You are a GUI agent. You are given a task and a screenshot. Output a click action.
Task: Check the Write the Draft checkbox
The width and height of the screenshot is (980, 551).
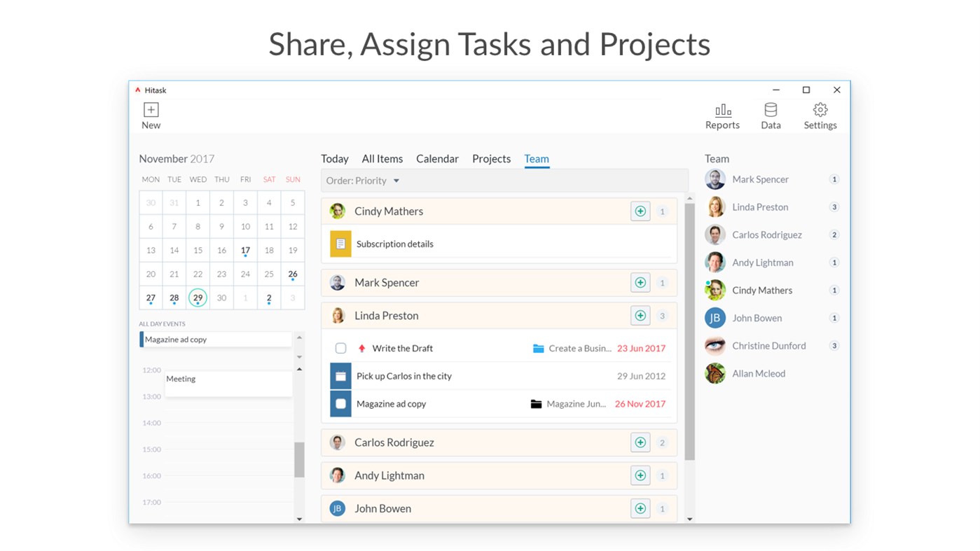coord(340,347)
